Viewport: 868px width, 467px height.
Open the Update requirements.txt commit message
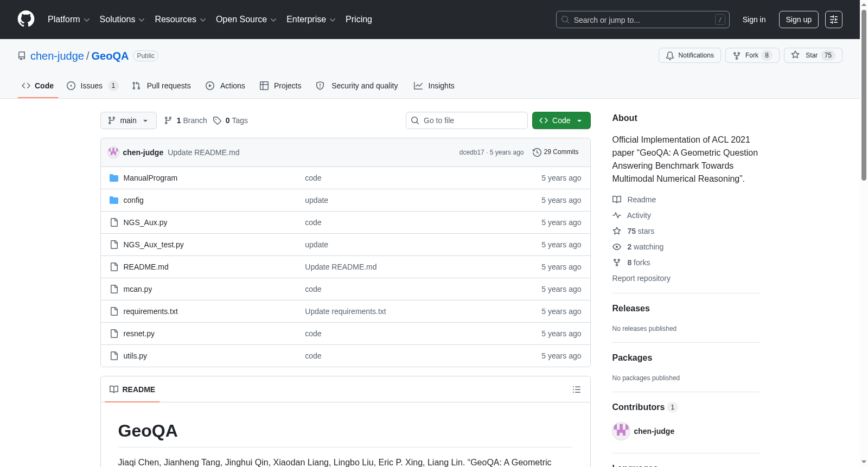click(x=346, y=311)
